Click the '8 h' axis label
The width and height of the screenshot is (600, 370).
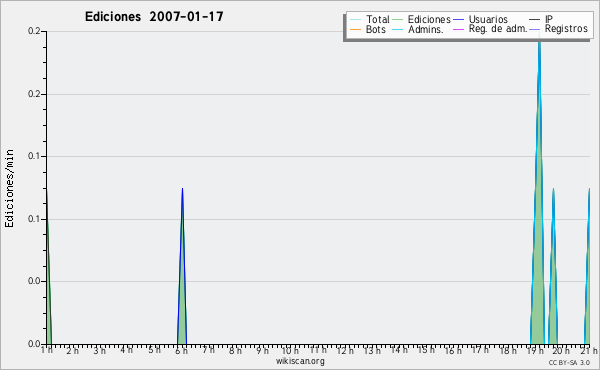pyautogui.click(x=235, y=351)
